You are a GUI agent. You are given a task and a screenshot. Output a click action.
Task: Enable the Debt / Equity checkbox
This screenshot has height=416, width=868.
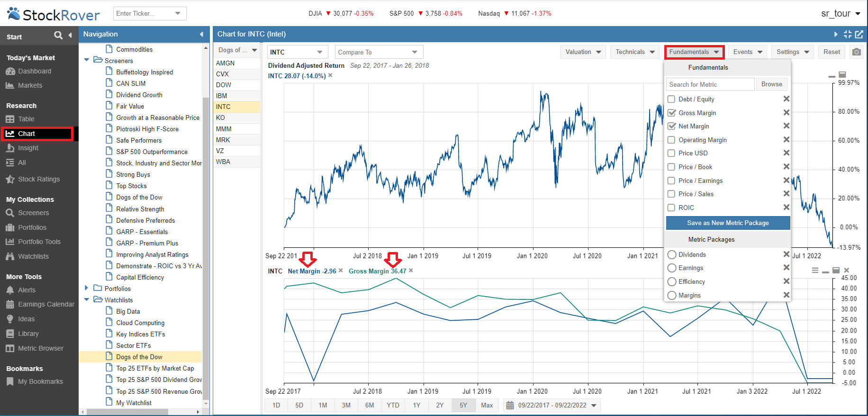pyautogui.click(x=671, y=99)
